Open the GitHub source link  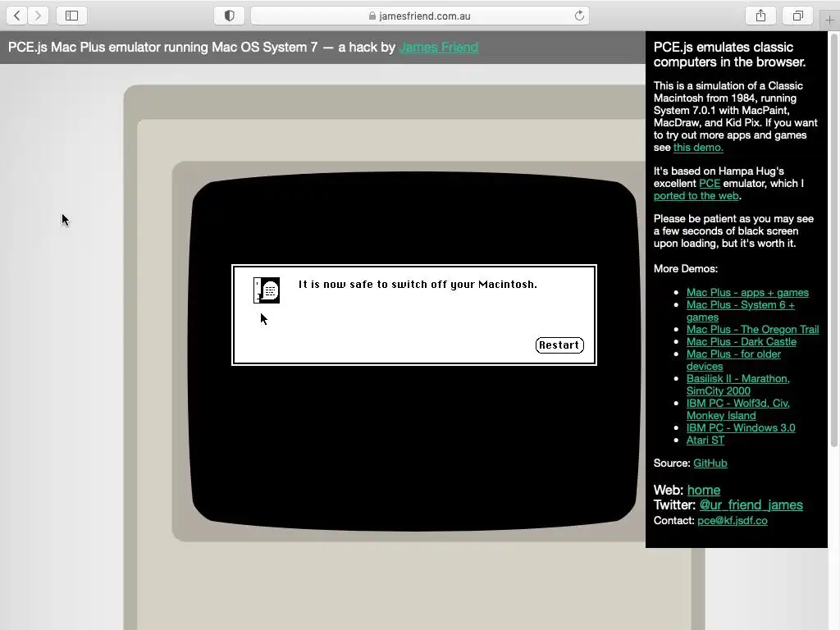click(x=710, y=463)
